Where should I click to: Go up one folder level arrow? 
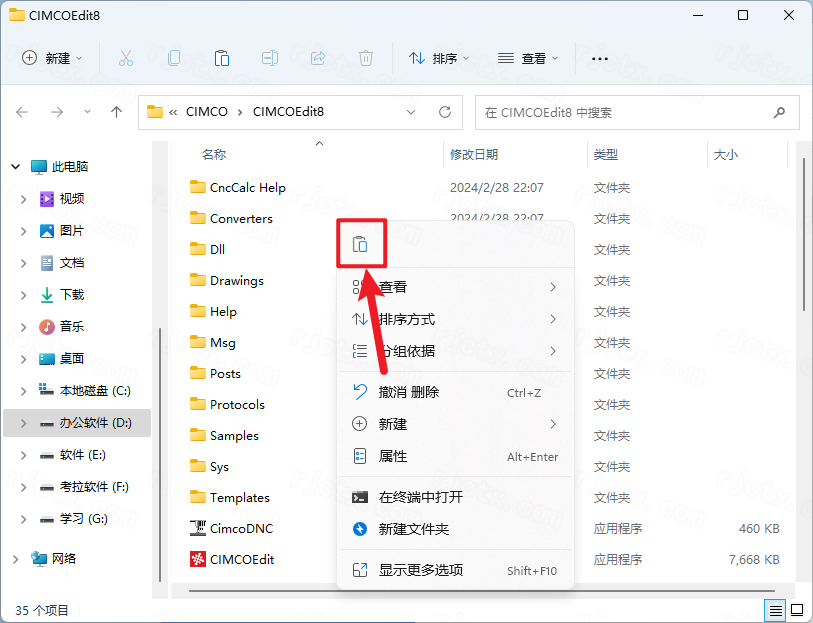(x=117, y=112)
